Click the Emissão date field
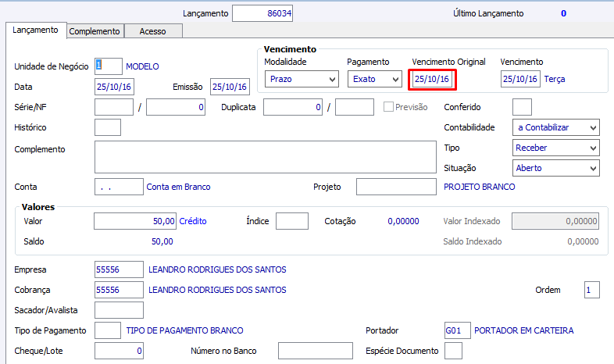The image size is (614, 364). [x=230, y=87]
